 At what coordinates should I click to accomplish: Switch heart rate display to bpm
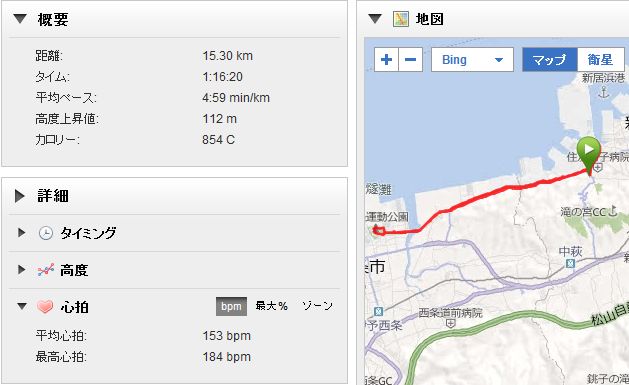coord(231,306)
